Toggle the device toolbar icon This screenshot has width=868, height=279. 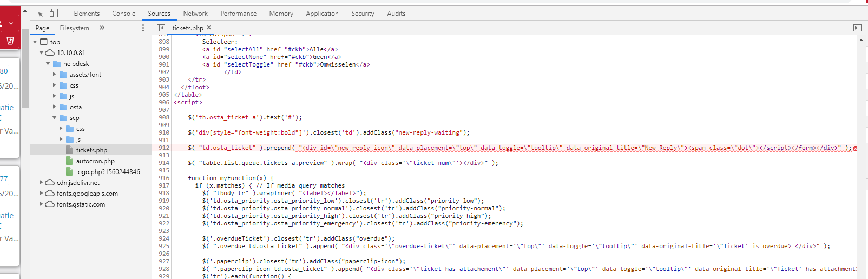[x=54, y=14]
